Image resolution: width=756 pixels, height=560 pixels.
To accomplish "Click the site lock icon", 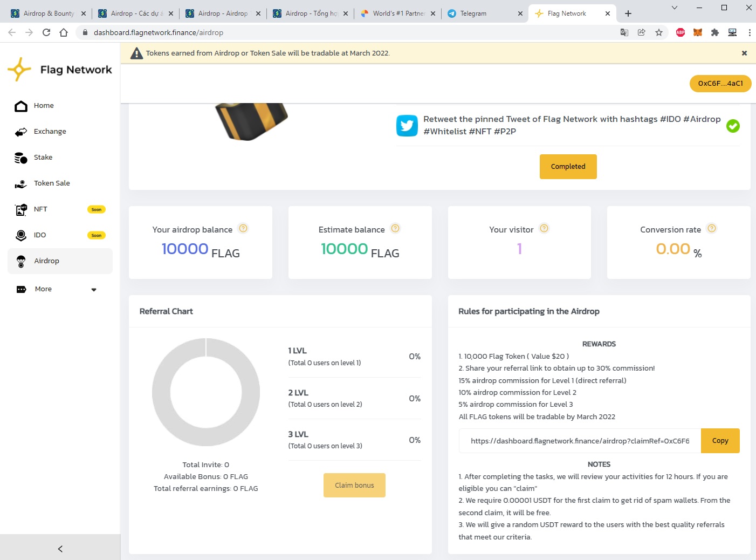I will tap(85, 32).
